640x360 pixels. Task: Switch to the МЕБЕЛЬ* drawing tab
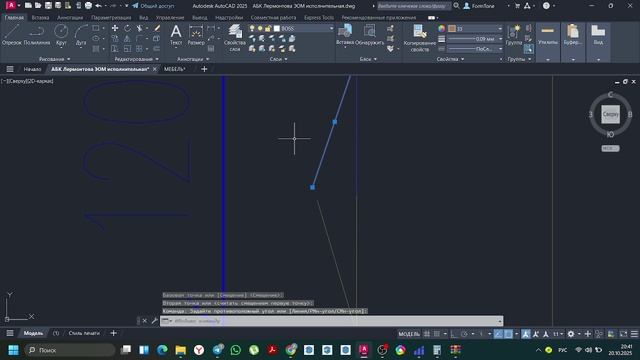[174, 69]
